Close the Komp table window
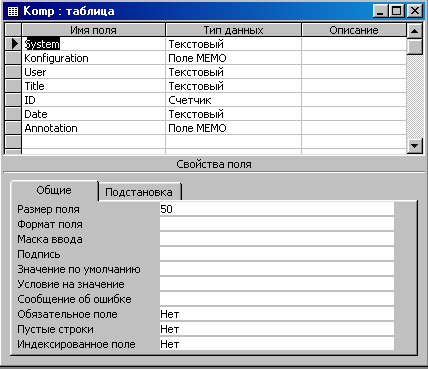The width and height of the screenshot is (428, 369). coord(415,11)
